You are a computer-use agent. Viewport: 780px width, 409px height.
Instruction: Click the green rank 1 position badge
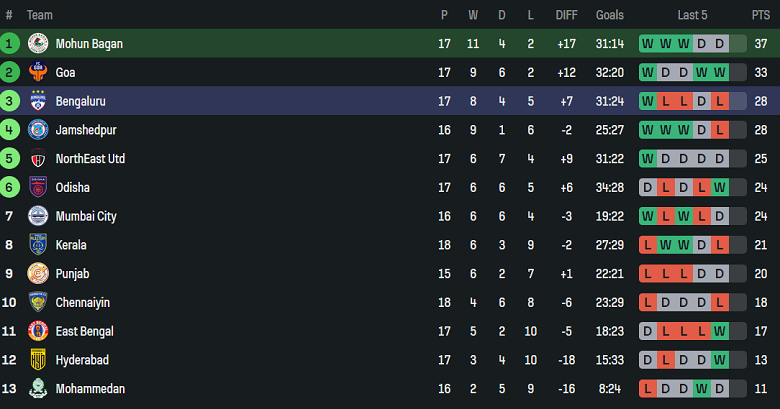[10, 44]
